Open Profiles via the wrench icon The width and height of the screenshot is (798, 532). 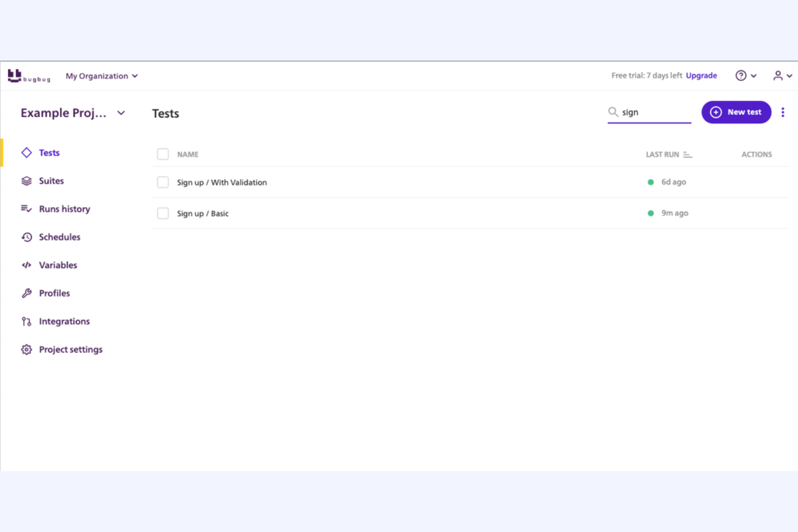(26, 293)
